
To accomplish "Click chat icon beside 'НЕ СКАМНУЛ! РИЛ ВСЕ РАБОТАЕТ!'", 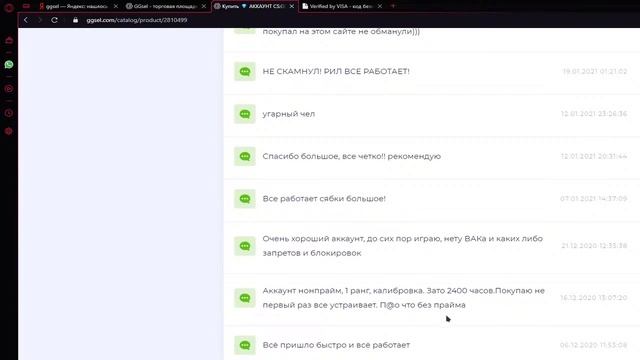I will pos(244,71).
